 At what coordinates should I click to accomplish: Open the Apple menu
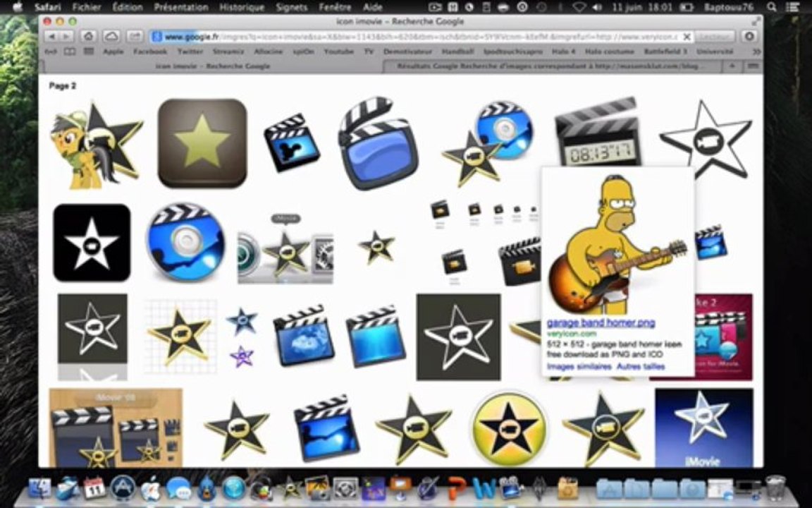tap(18, 7)
